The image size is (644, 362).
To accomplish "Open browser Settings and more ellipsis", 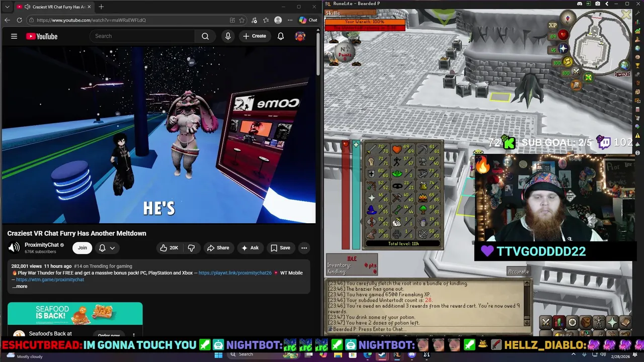I will click(x=290, y=20).
